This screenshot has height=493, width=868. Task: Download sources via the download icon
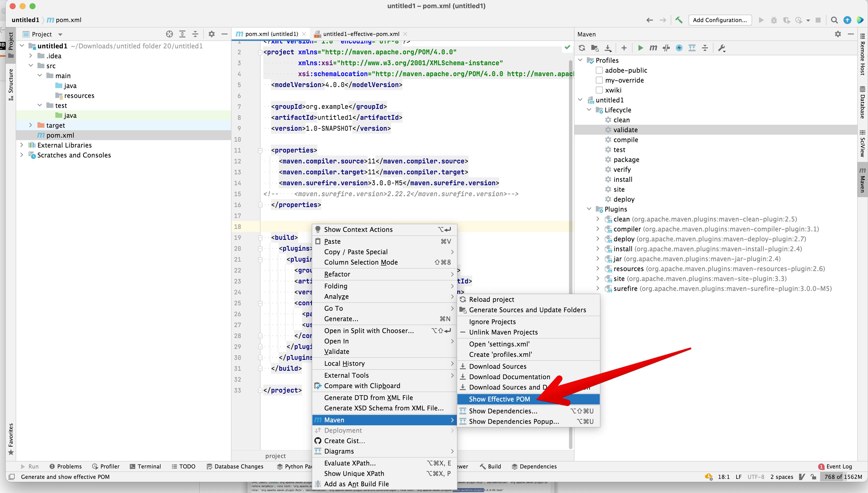tap(608, 48)
